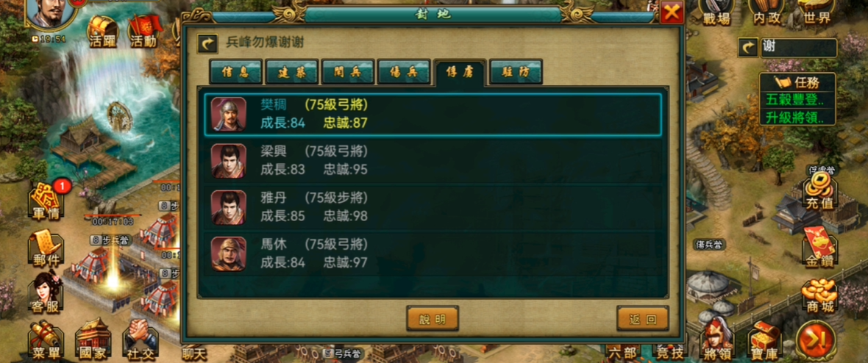This screenshot has height=363, width=868.
Task: Open the 寶庫 treasure vault icon
Action: click(764, 339)
